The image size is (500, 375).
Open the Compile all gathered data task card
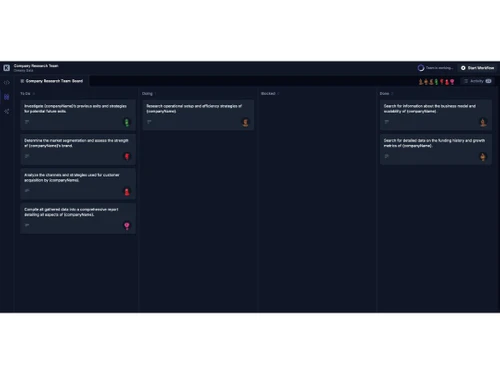click(x=78, y=218)
